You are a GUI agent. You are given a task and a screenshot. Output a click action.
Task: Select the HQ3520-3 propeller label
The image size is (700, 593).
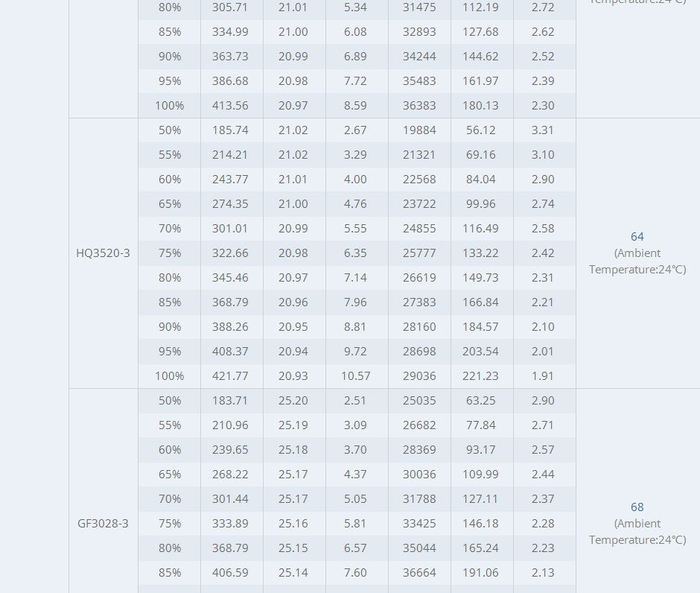coord(103,253)
